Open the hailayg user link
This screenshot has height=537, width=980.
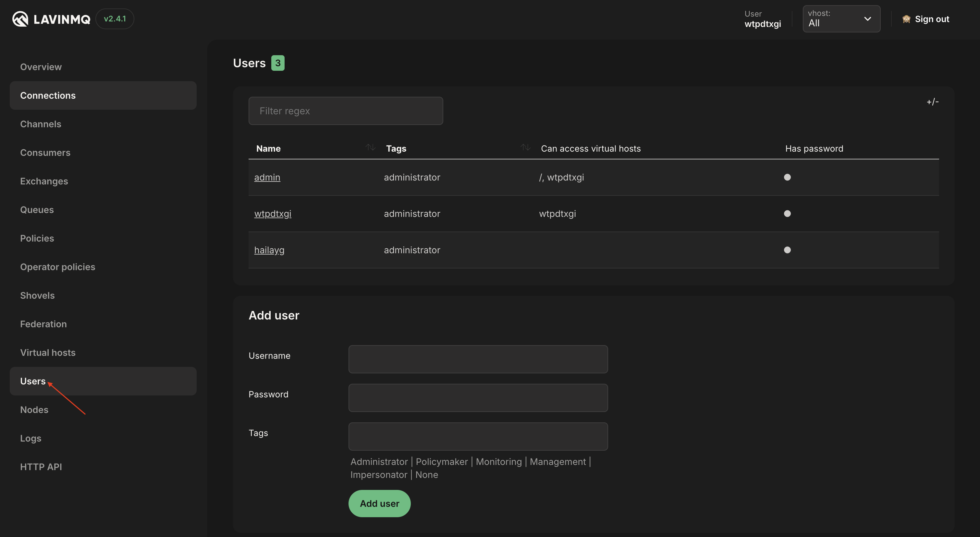(x=269, y=250)
